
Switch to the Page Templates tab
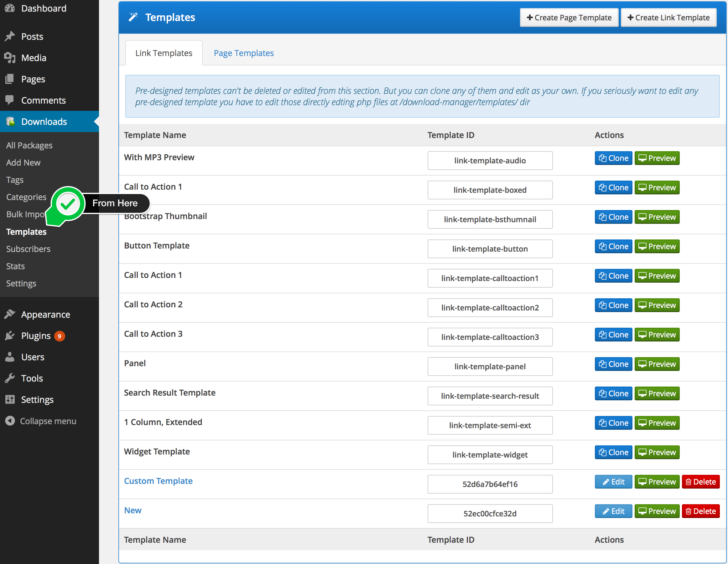[x=243, y=53]
